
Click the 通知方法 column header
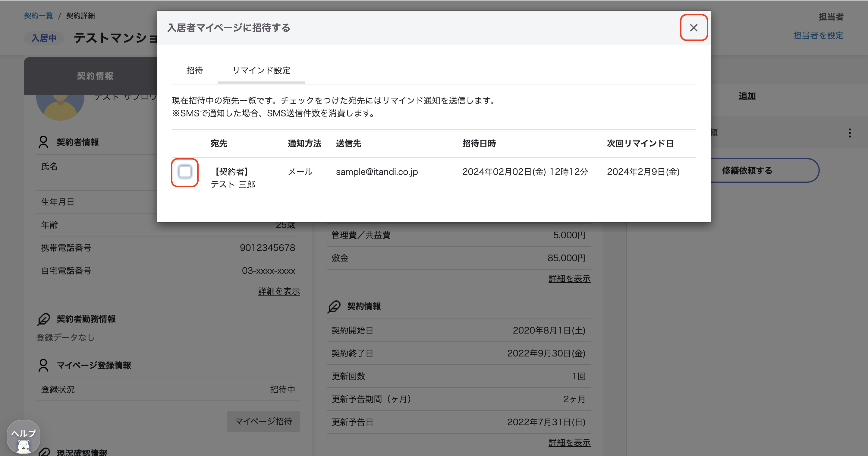[304, 143]
